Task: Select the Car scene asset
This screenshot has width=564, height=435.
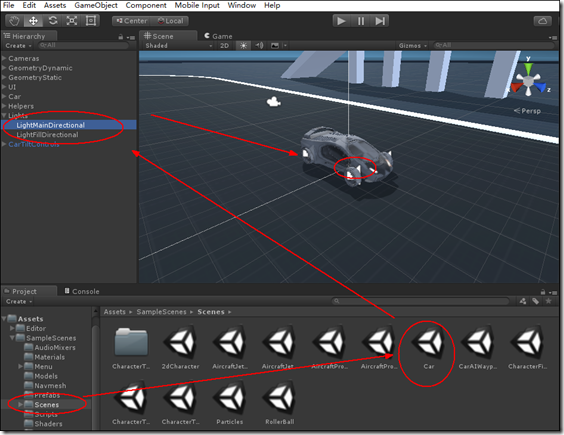Action: (428, 348)
